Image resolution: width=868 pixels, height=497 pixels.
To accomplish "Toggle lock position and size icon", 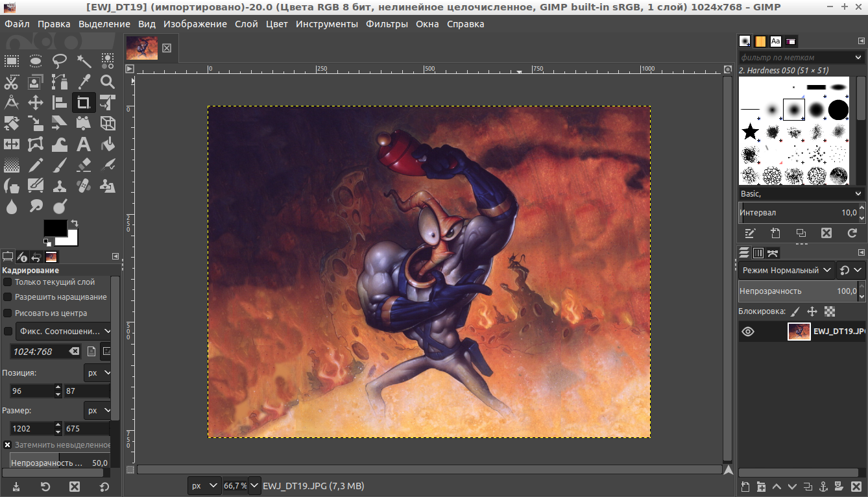I will pyautogui.click(x=812, y=311).
